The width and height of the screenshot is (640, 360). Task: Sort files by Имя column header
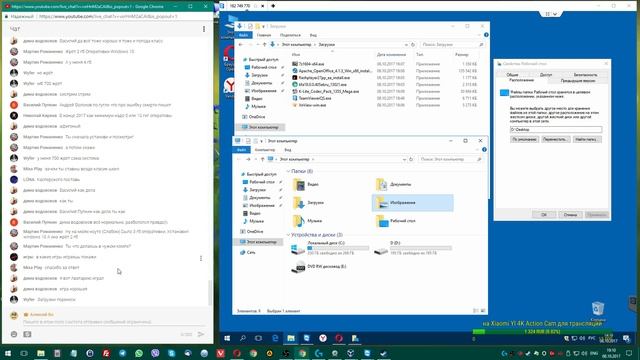tap(296, 55)
